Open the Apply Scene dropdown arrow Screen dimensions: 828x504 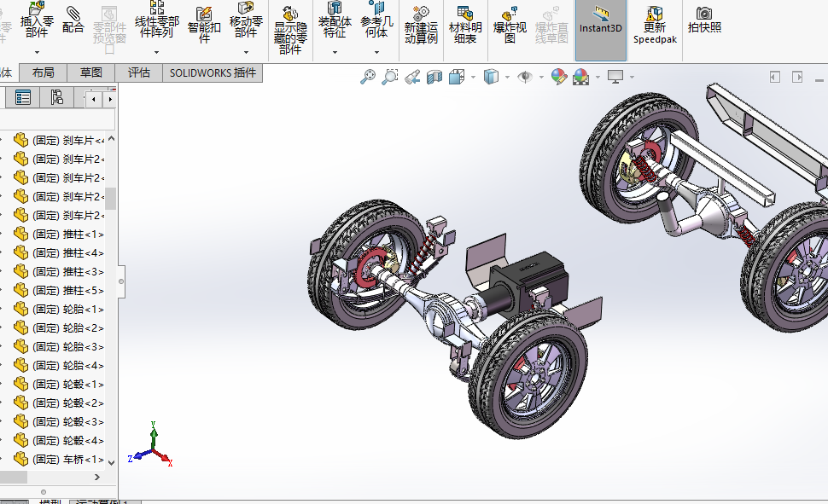pos(598,78)
